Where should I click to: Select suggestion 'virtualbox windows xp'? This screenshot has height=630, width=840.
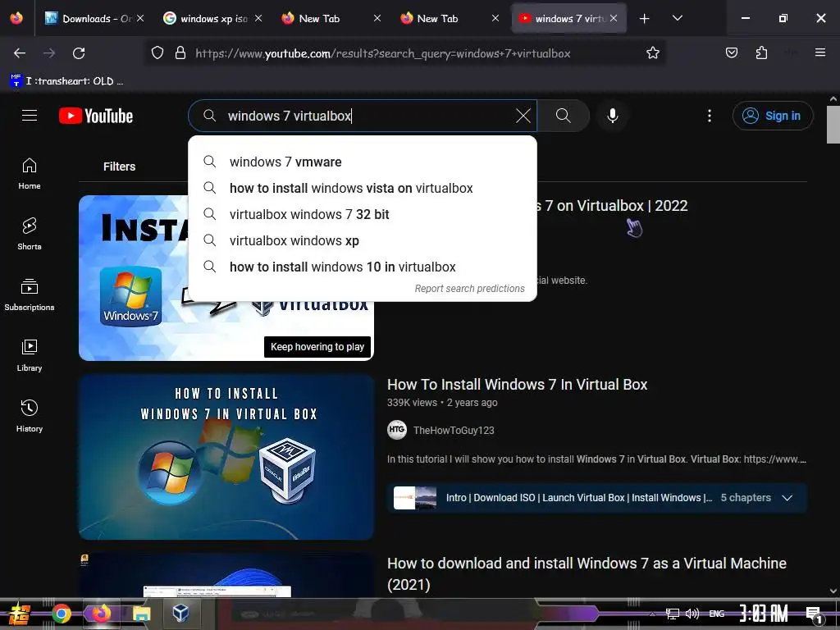[x=362, y=240]
